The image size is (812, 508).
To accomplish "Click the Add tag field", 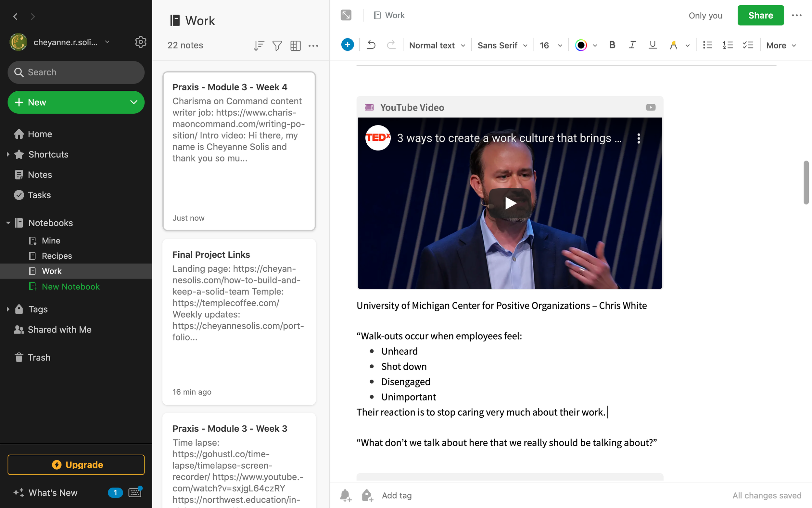I will coord(397,495).
